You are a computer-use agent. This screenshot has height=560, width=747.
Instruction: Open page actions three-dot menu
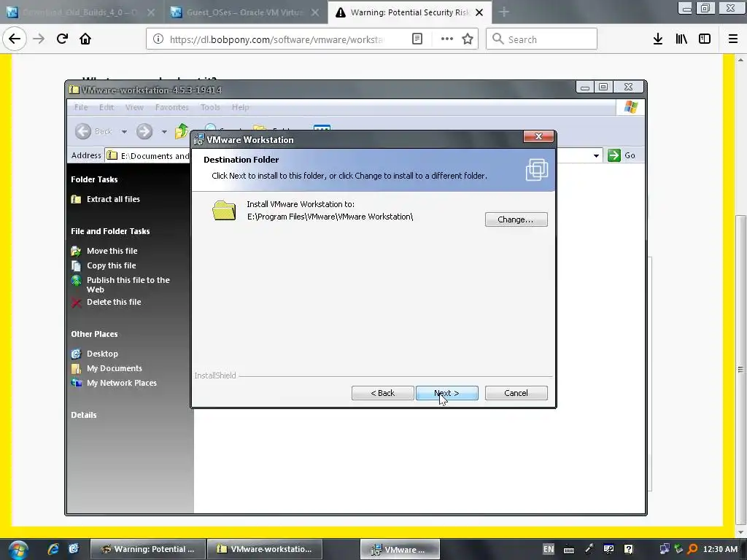click(x=447, y=39)
